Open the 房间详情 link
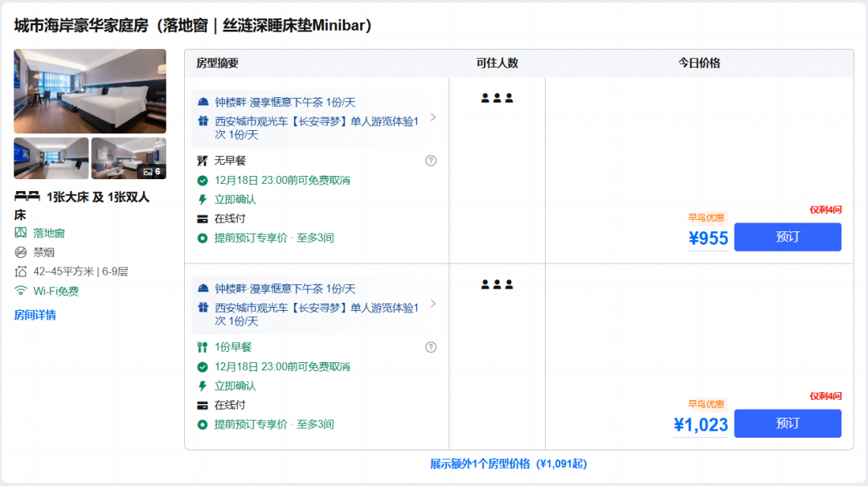Screen dimensions: 868x486 [35, 315]
